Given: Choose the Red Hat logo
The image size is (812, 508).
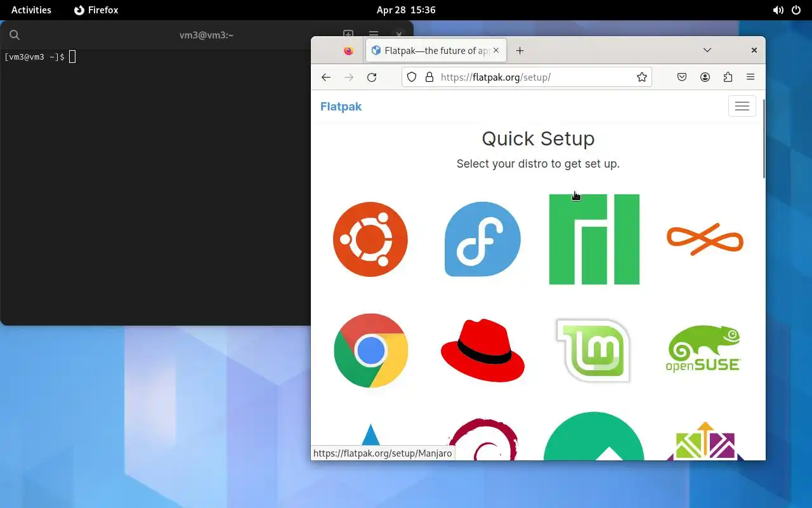Looking at the screenshot, I should pos(483,351).
